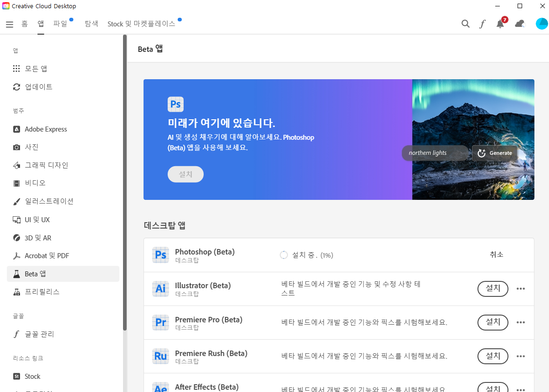Viewport: 549px width, 392px height.
Task: Install Premiere Pro (Beta) with 설치 button
Action: [493, 322]
